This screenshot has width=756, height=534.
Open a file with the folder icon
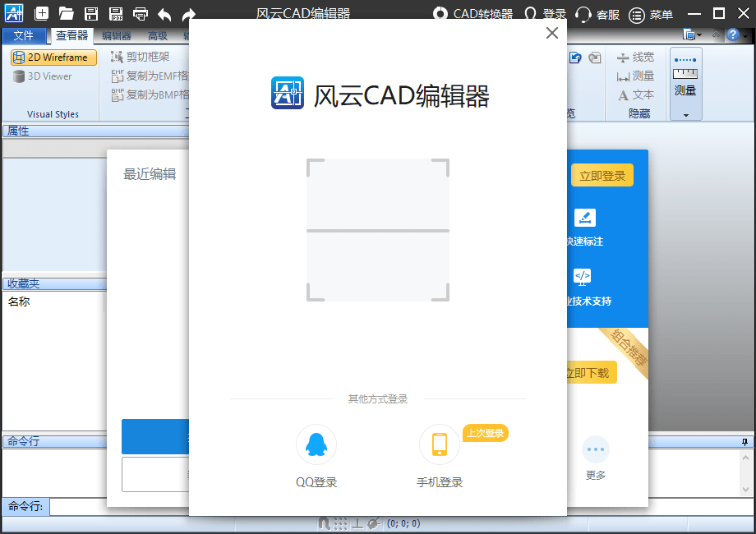(x=66, y=13)
